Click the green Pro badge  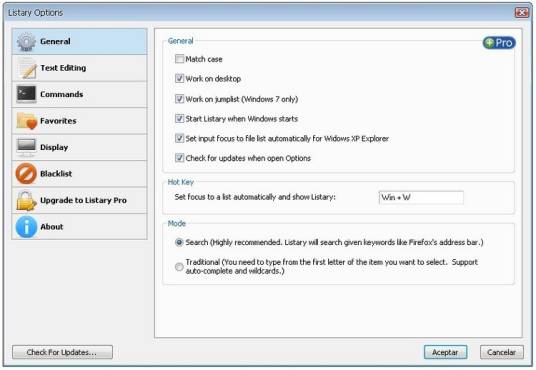(499, 43)
